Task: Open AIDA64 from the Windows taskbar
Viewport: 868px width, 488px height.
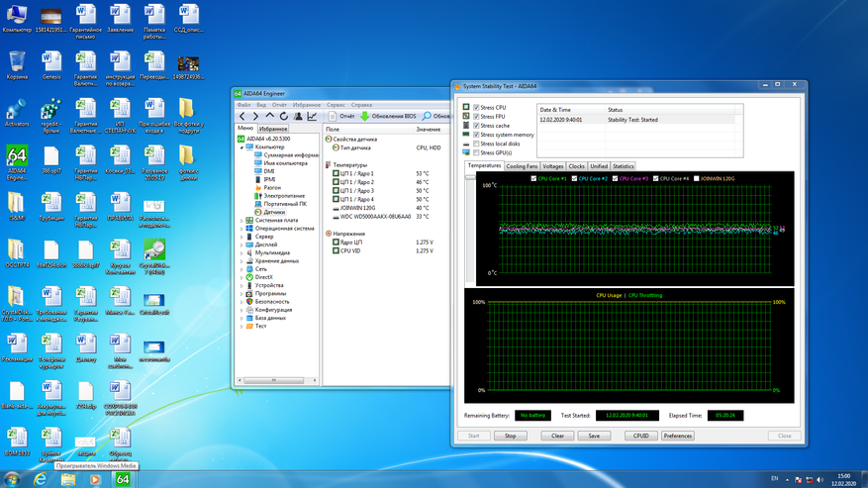Action: point(123,479)
